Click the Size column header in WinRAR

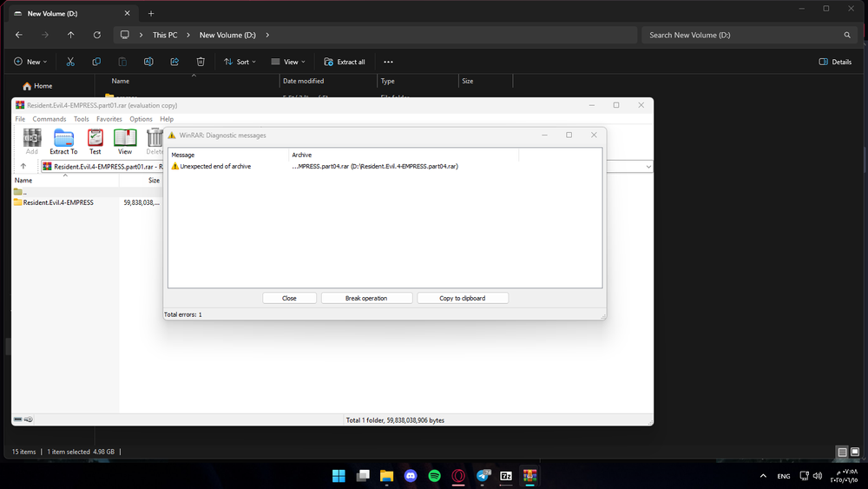point(154,181)
